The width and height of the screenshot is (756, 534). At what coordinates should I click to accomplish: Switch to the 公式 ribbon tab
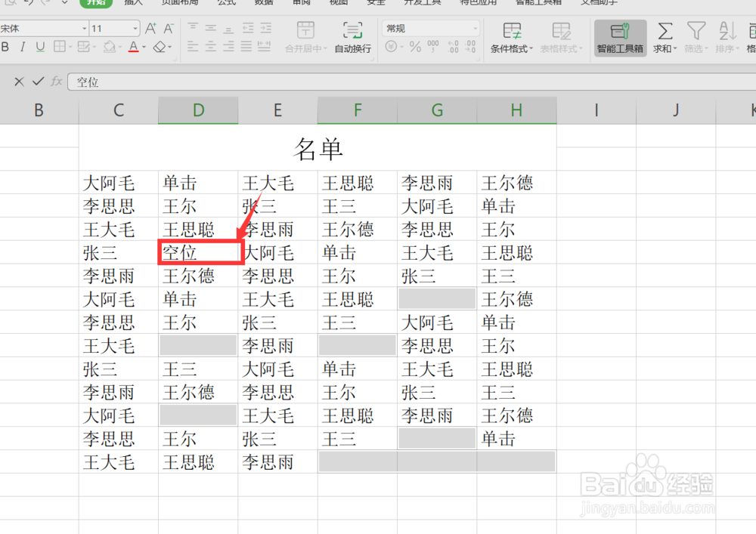(226, 2)
